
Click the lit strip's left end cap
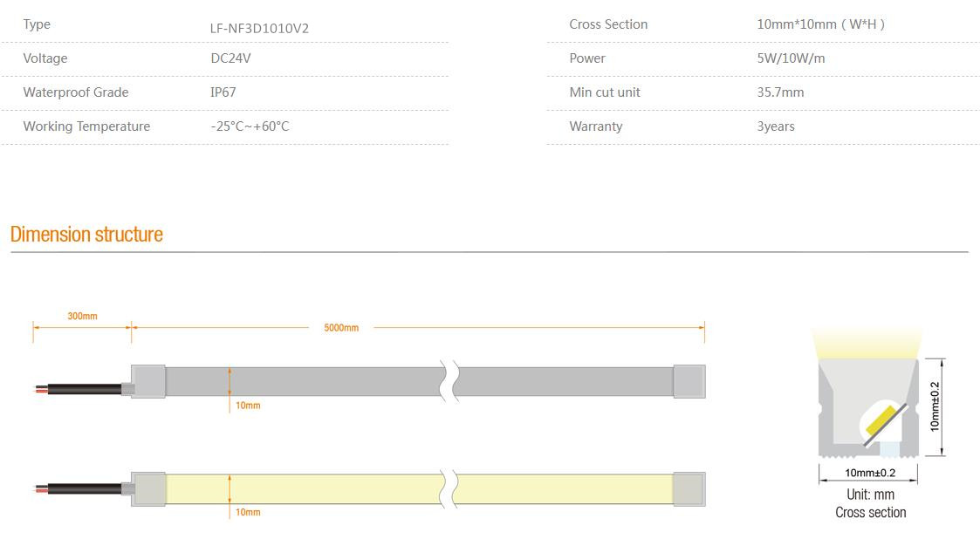[148, 489]
